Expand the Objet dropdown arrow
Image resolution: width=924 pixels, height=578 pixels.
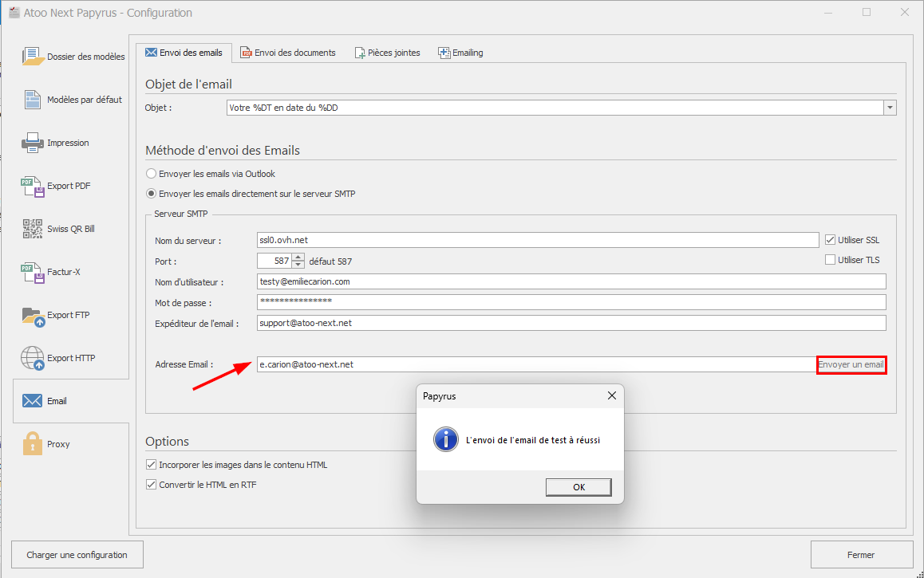890,108
